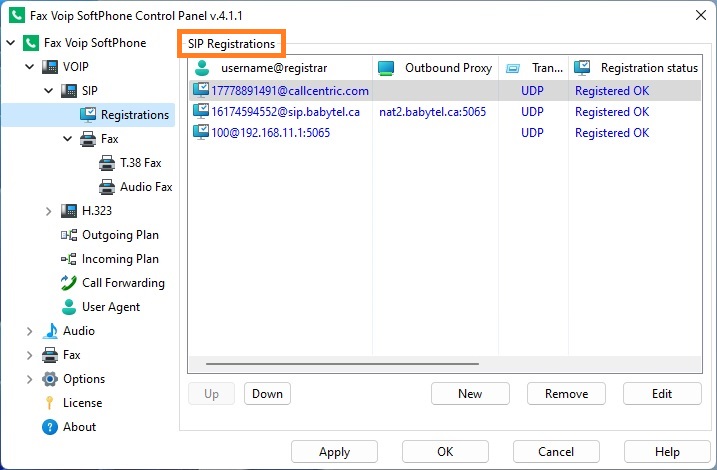Viewport: 717px width, 470px height.
Task: Click the Outgoing Plan routing icon
Action: (69, 235)
